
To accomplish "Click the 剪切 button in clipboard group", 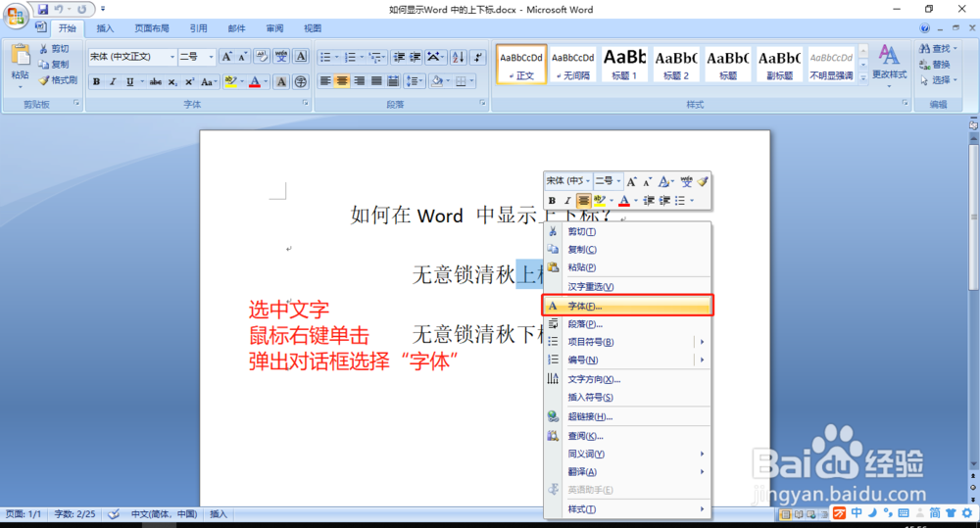I will tap(54, 49).
